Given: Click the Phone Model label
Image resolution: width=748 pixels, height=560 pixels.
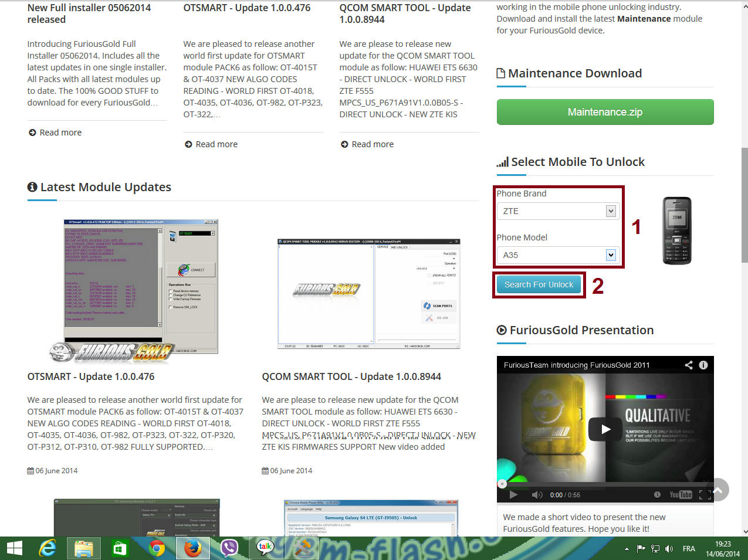Looking at the screenshot, I should 522,237.
